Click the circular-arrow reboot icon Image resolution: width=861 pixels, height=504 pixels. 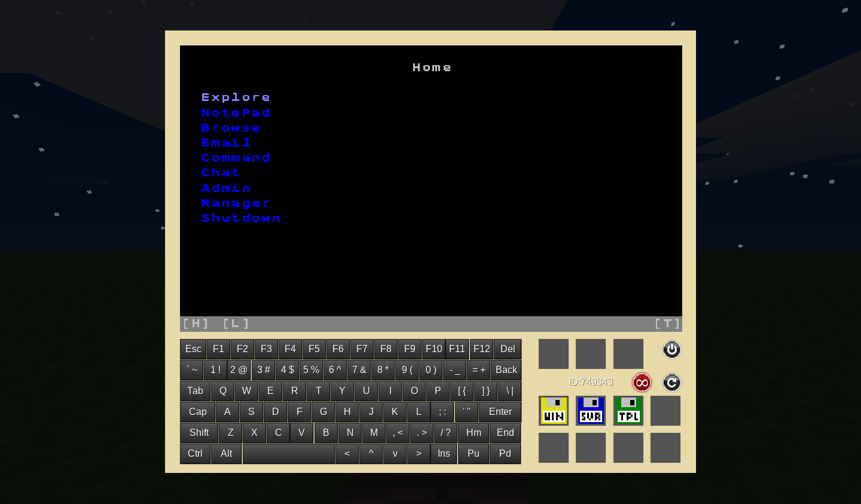tap(671, 382)
